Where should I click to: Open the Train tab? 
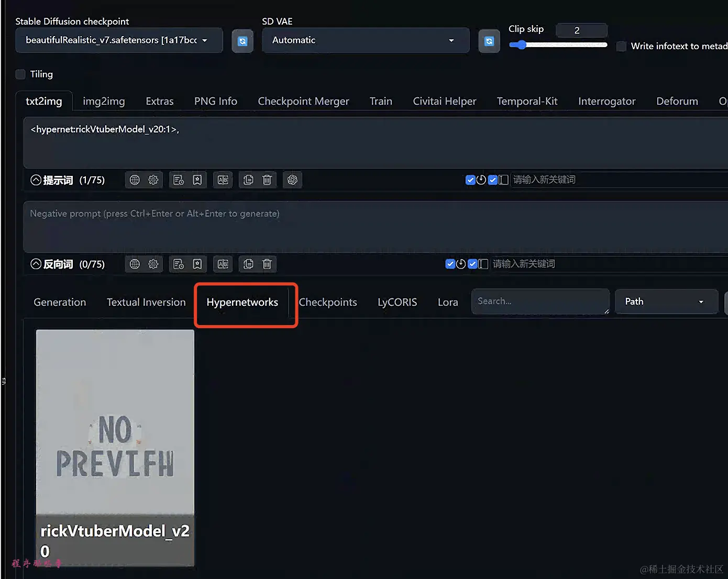pos(381,101)
